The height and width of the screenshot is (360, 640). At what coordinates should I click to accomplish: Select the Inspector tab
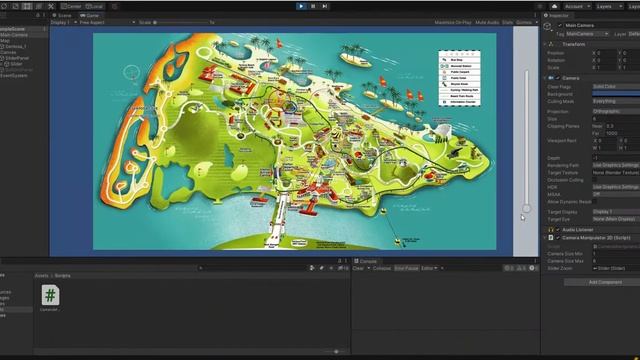[558, 16]
